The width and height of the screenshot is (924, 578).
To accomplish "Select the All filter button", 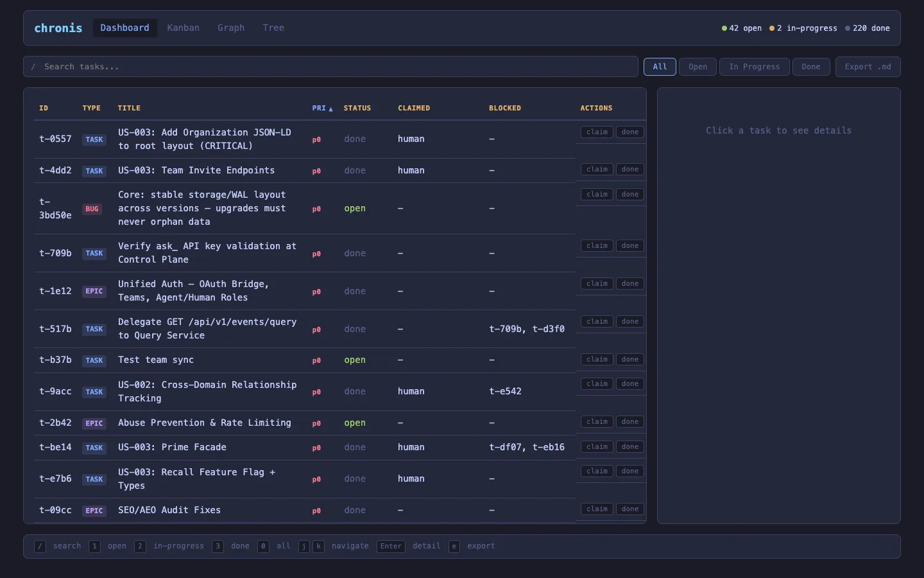I will (660, 67).
